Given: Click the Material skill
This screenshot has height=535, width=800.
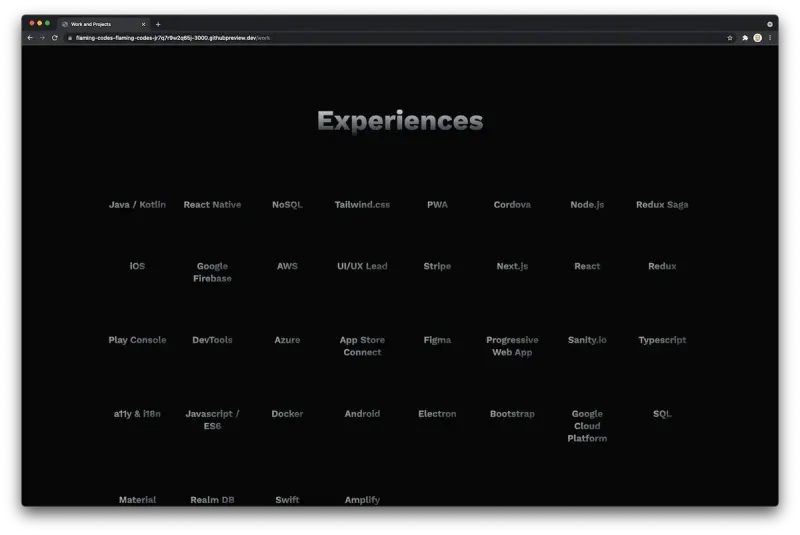Looking at the screenshot, I should pos(137,500).
